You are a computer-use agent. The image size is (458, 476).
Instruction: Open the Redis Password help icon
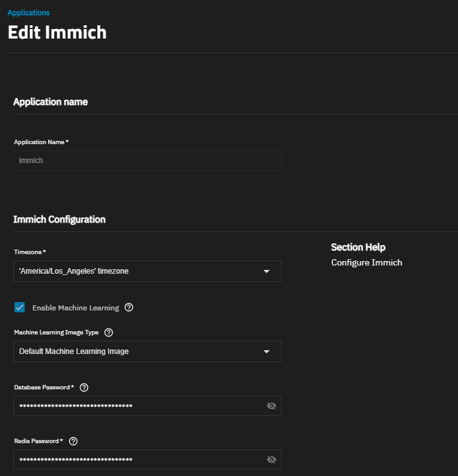[73, 441]
